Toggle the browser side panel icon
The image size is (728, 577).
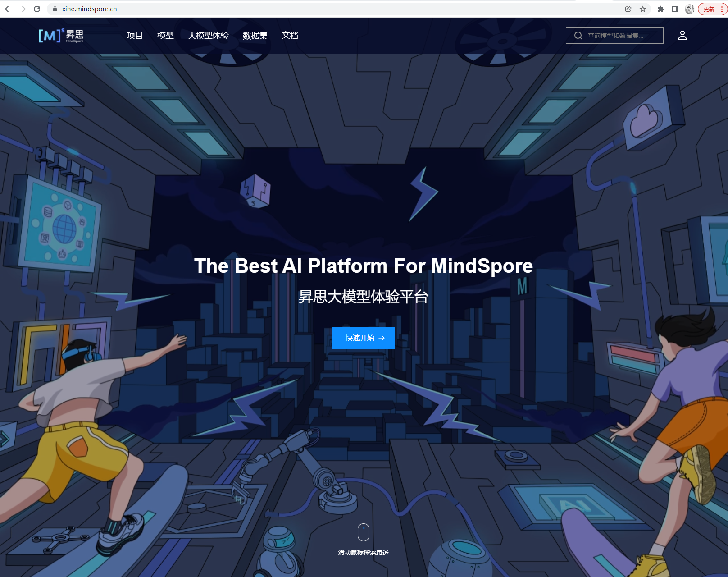[x=675, y=9]
